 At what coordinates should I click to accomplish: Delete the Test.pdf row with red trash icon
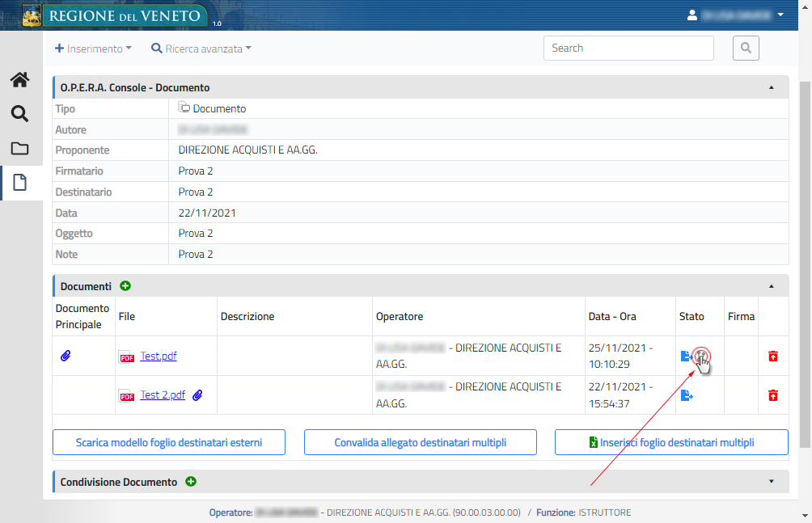coord(773,356)
